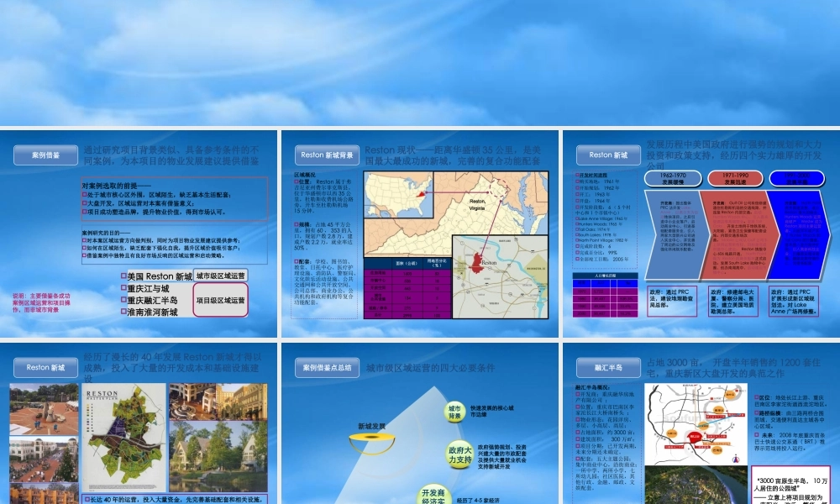Viewport: 840px width, 504px height.
Task: Click the 3000亩原生半岛 quote box
Action: click(790, 487)
